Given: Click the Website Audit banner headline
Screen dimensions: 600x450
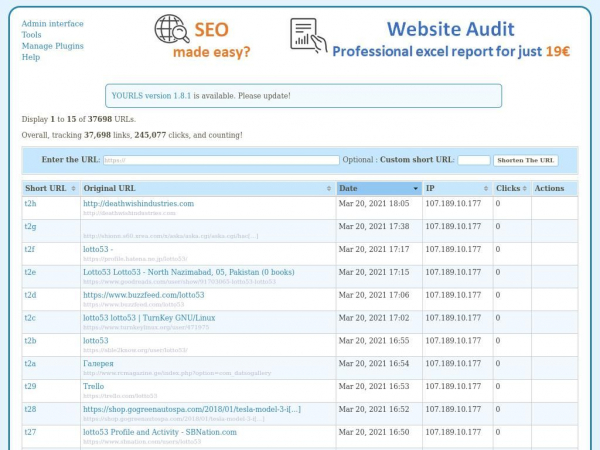Looking at the screenshot, I should 451,29.
